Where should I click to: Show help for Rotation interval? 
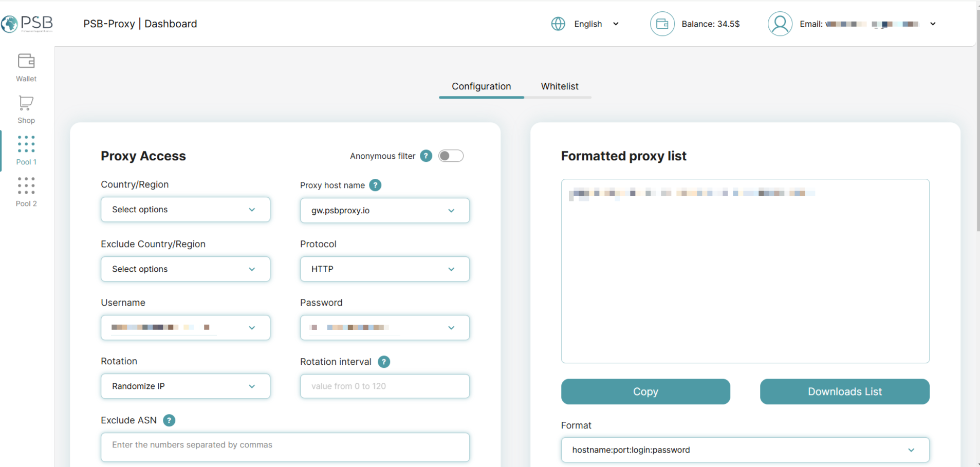[384, 362]
